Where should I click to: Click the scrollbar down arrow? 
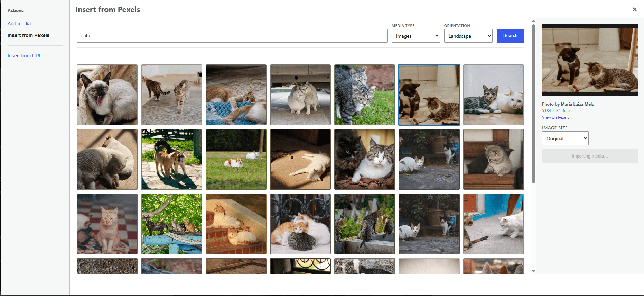tap(533, 271)
